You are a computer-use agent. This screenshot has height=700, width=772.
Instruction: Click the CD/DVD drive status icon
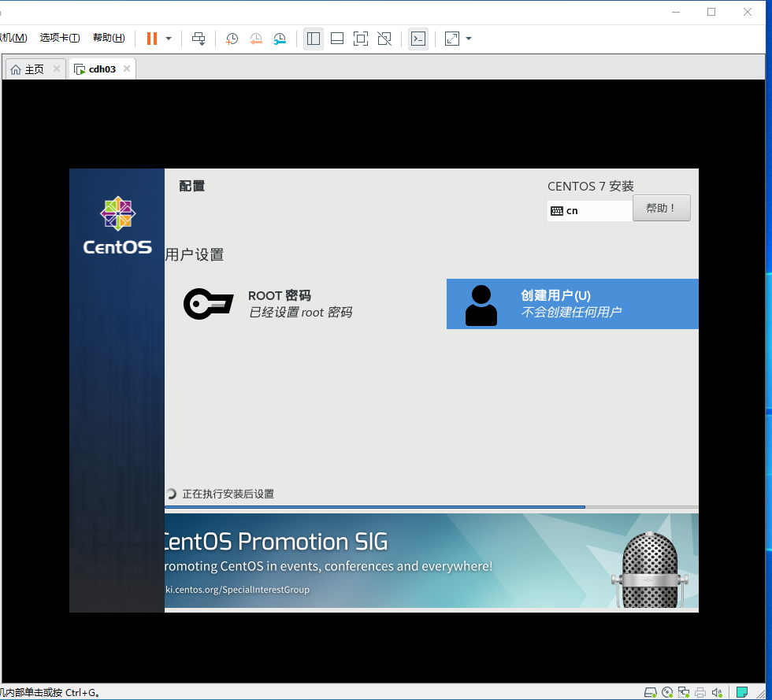[667, 692]
